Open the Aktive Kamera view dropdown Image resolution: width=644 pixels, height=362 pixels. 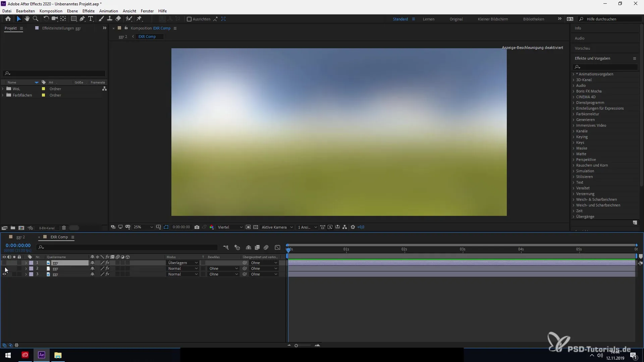coord(277,227)
